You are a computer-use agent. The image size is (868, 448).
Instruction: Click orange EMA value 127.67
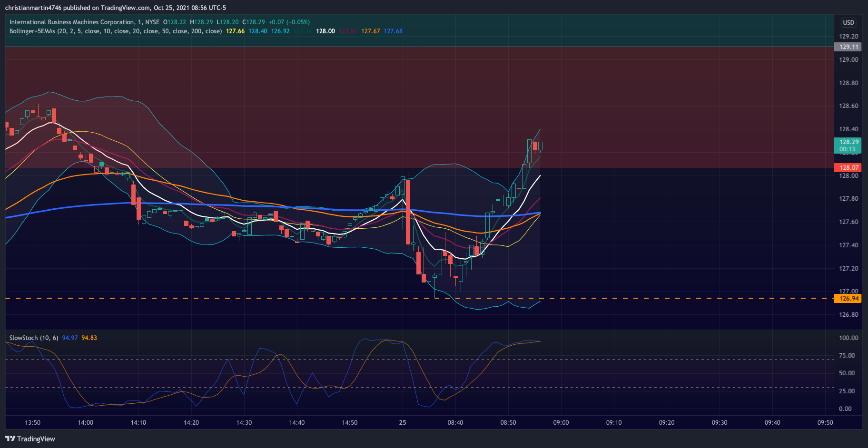pos(371,31)
